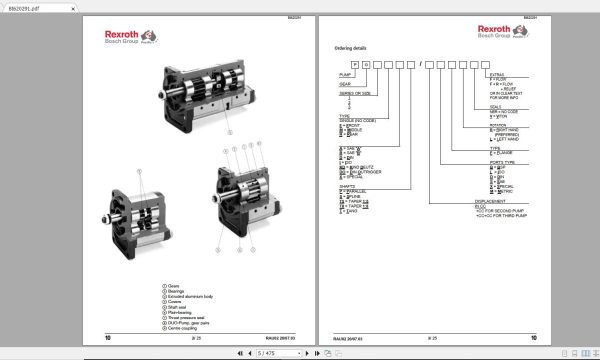Click the Rexroth logo on the left page

click(x=130, y=37)
